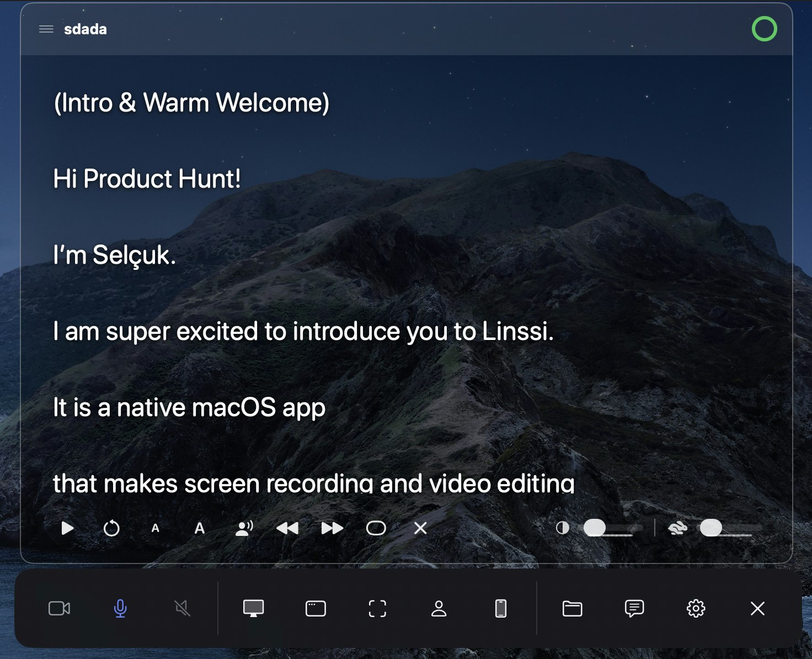Decrease the teleprompter font size

tap(155, 528)
